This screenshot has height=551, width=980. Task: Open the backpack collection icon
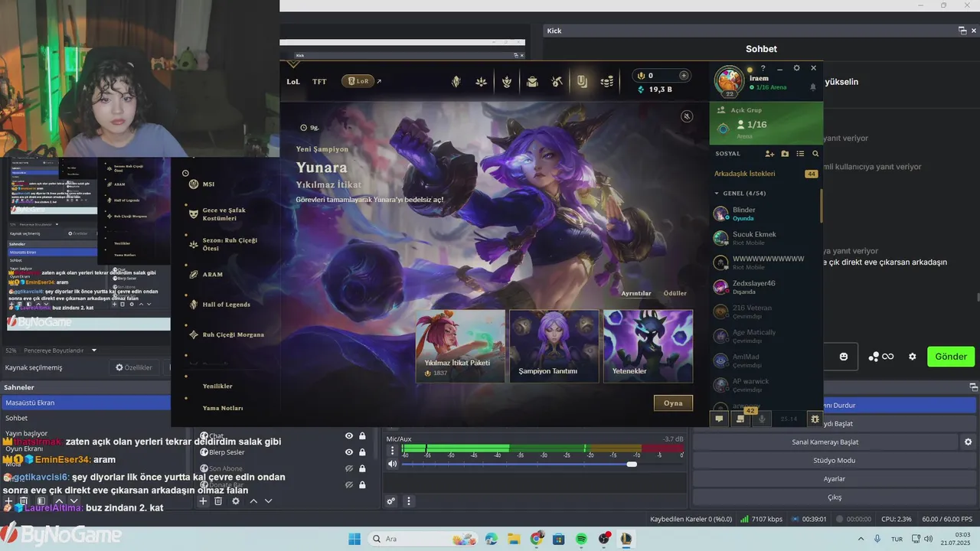(532, 81)
